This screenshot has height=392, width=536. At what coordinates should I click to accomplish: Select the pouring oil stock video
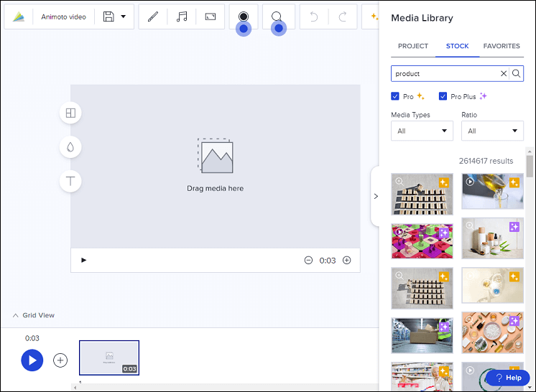click(x=493, y=191)
